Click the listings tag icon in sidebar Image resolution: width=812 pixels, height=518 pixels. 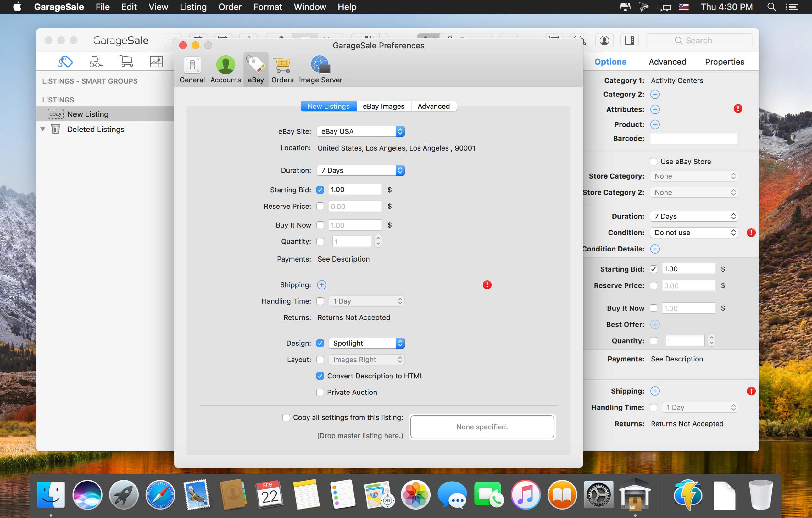tap(65, 62)
